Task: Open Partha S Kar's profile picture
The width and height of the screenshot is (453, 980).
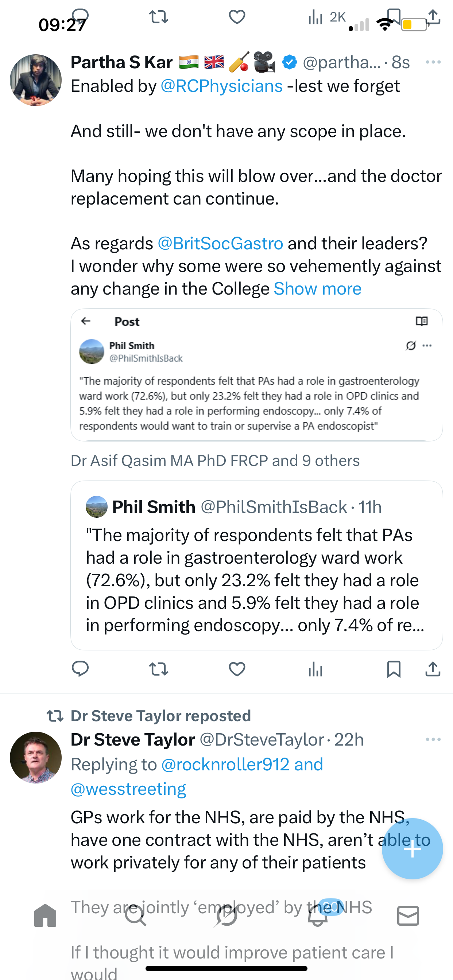Action: click(x=36, y=80)
